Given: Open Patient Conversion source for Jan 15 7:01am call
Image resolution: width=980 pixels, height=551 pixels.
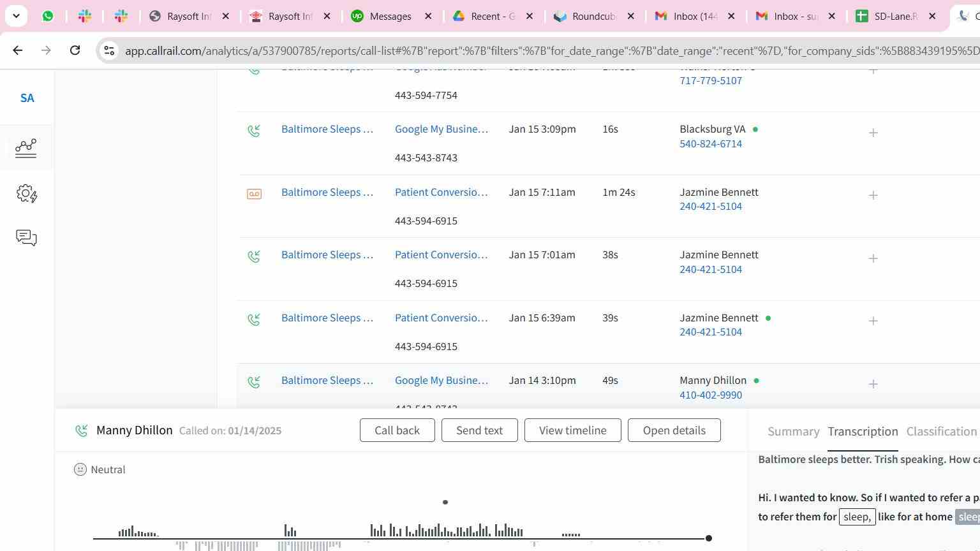Looking at the screenshot, I should tap(442, 254).
